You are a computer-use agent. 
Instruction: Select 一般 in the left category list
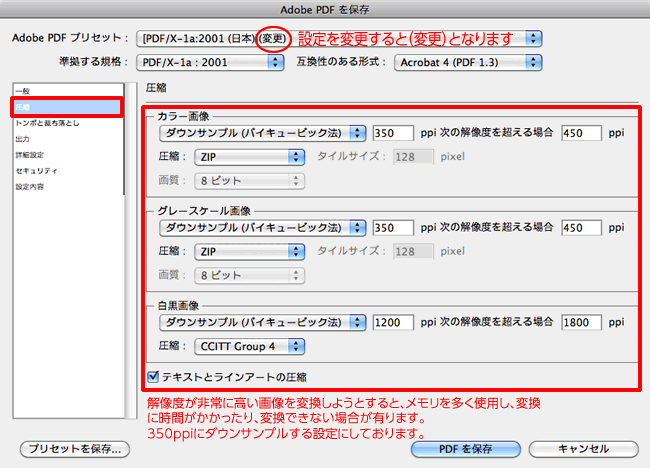tap(68, 91)
